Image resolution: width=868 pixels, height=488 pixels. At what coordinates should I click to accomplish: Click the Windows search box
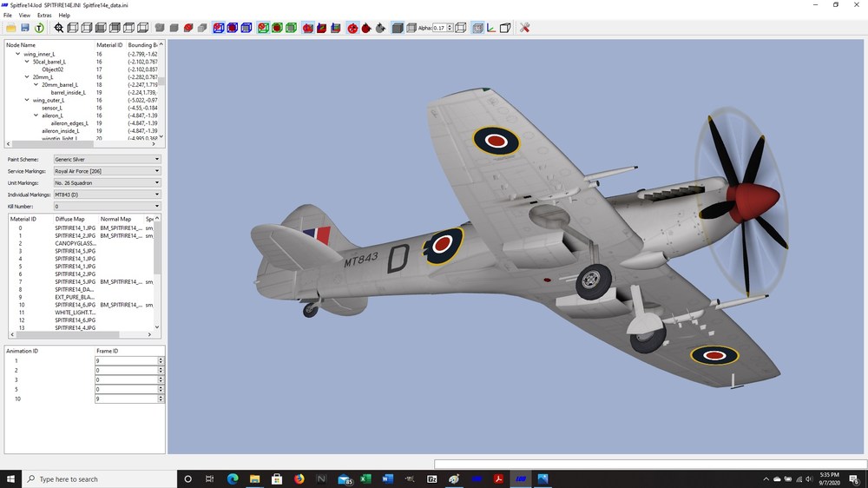(x=99, y=479)
